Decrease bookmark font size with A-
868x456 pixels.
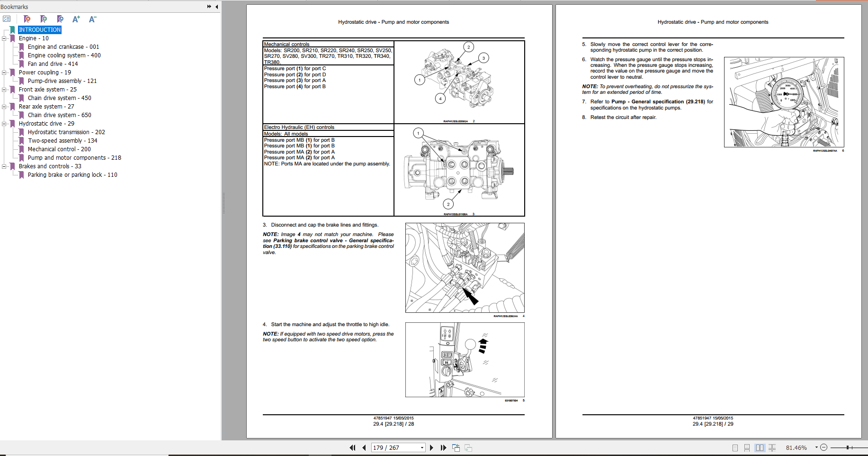[x=92, y=19]
